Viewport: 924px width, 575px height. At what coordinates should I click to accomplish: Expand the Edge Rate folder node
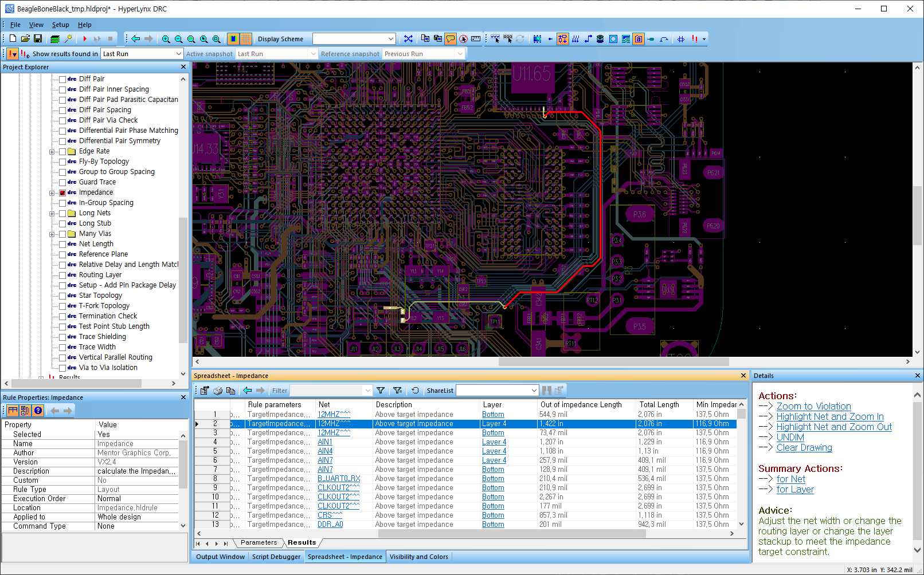pyautogui.click(x=52, y=152)
